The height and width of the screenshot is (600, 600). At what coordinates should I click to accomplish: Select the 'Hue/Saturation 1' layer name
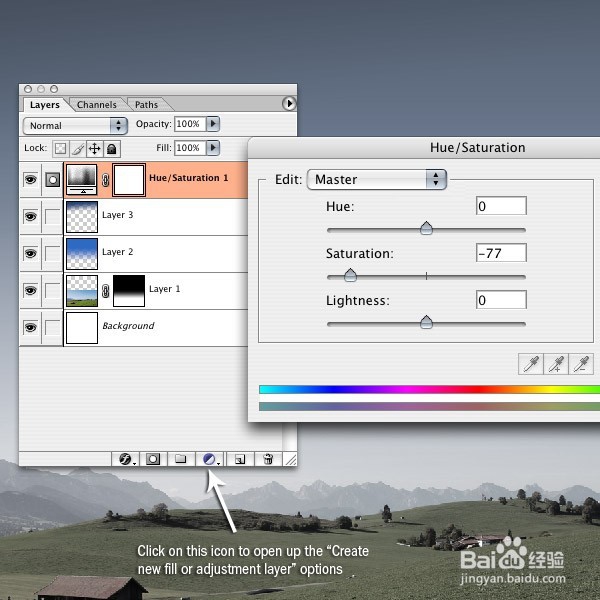point(189,178)
